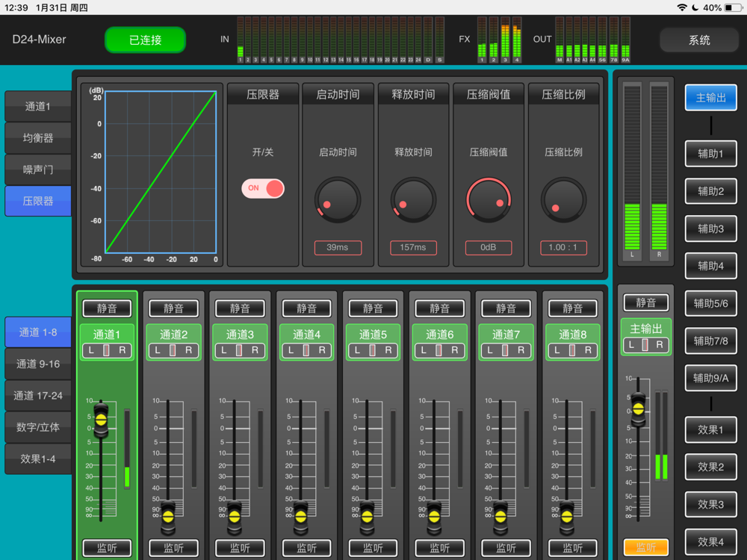Click the compressor curve graph
Screen dimensions: 747x560
[x=161, y=172]
